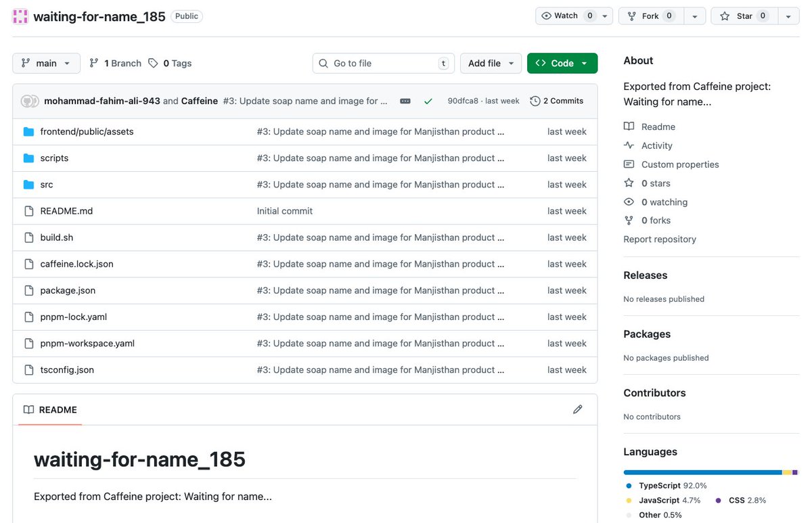The image size is (812, 523).
Task: Click the green check status icon
Action: tap(428, 101)
